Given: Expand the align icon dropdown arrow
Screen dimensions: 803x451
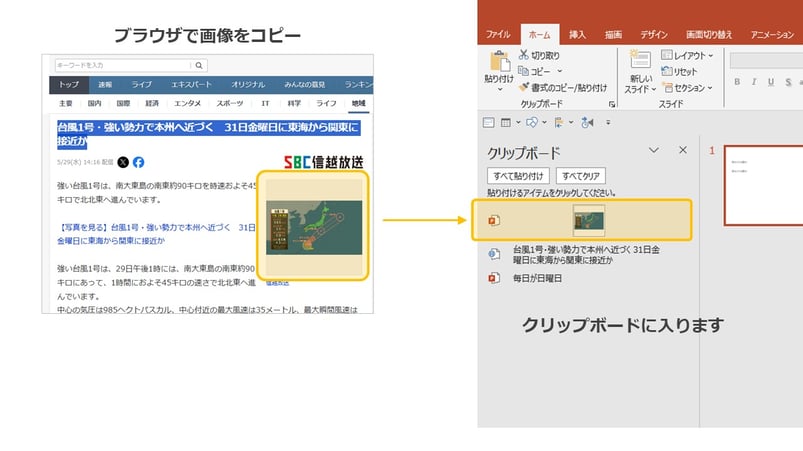Looking at the screenshot, I should [570, 122].
